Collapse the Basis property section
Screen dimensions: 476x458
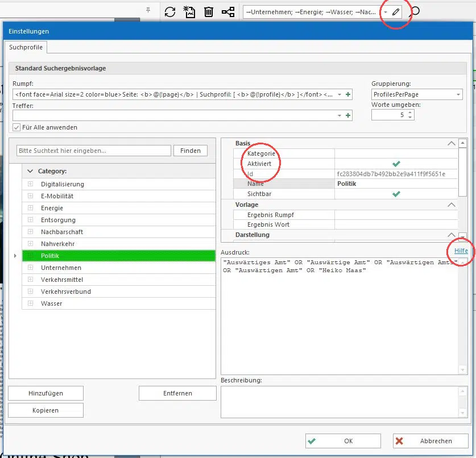pyautogui.click(x=452, y=143)
